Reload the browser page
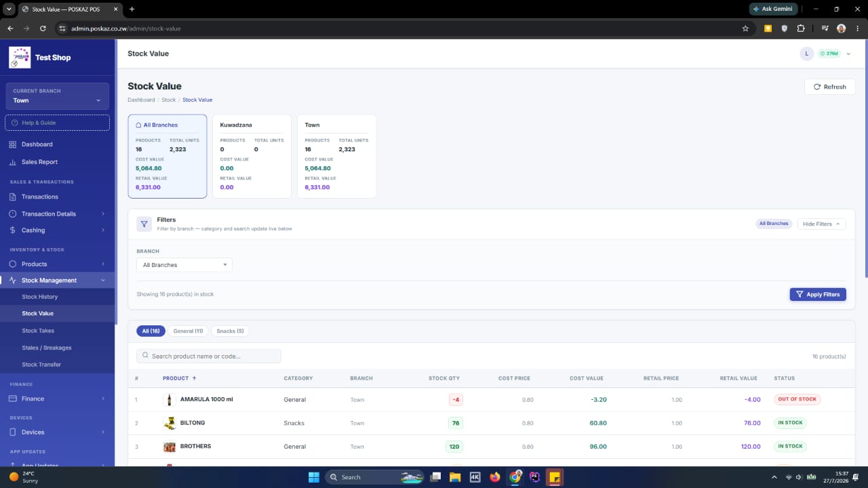The image size is (868, 488). [x=43, y=28]
